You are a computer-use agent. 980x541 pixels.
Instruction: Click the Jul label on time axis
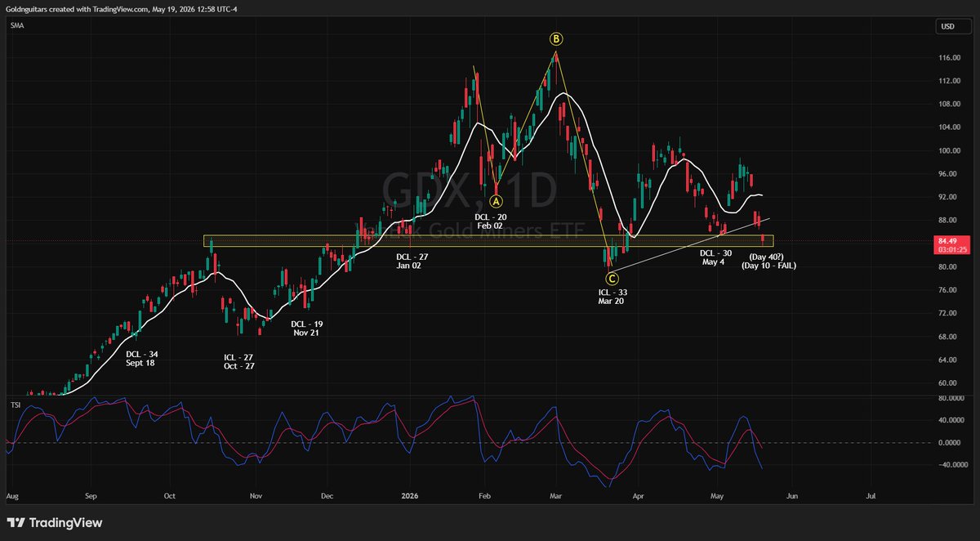(x=871, y=496)
